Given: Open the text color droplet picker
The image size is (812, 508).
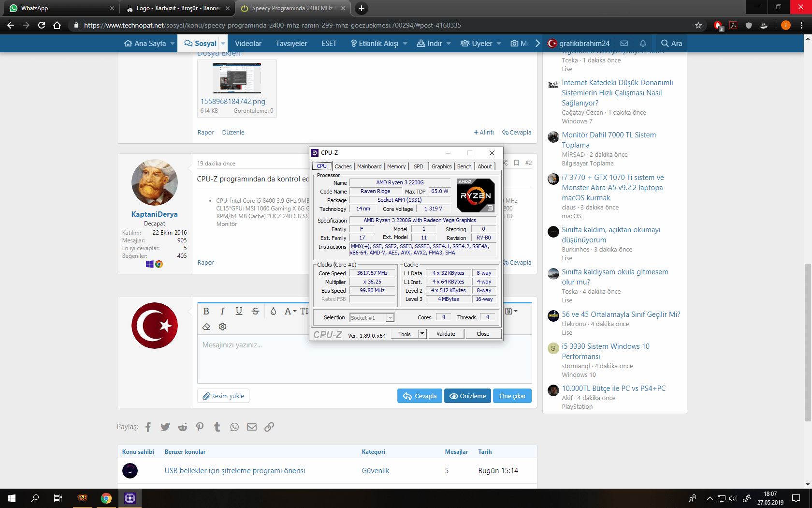Looking at the screenshot, I should (273, 311).
